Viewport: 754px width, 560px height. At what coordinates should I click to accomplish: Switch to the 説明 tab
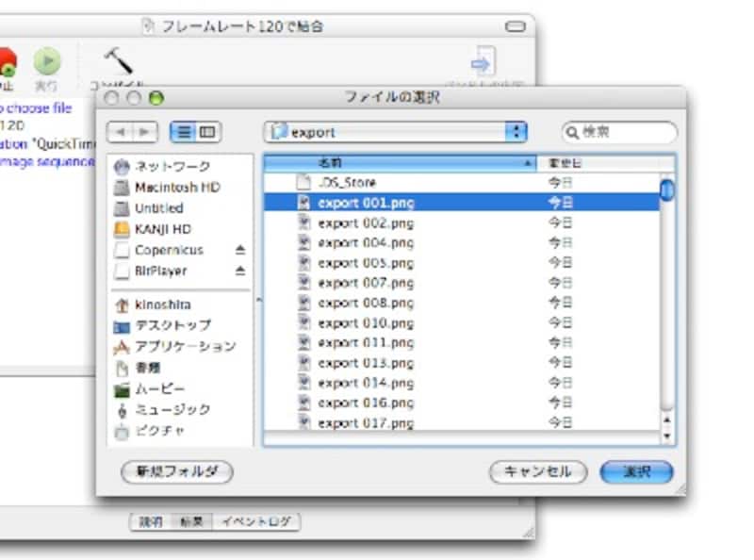pos(151,521)
